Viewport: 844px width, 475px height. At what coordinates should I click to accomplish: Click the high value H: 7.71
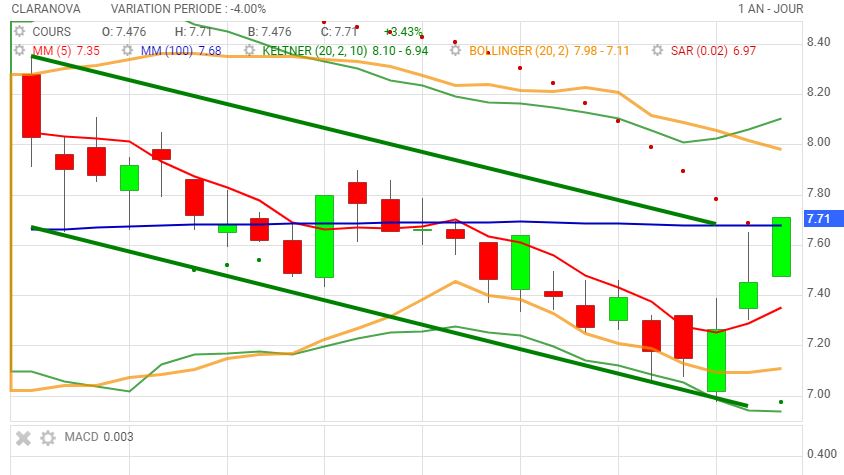pos(193,32)
